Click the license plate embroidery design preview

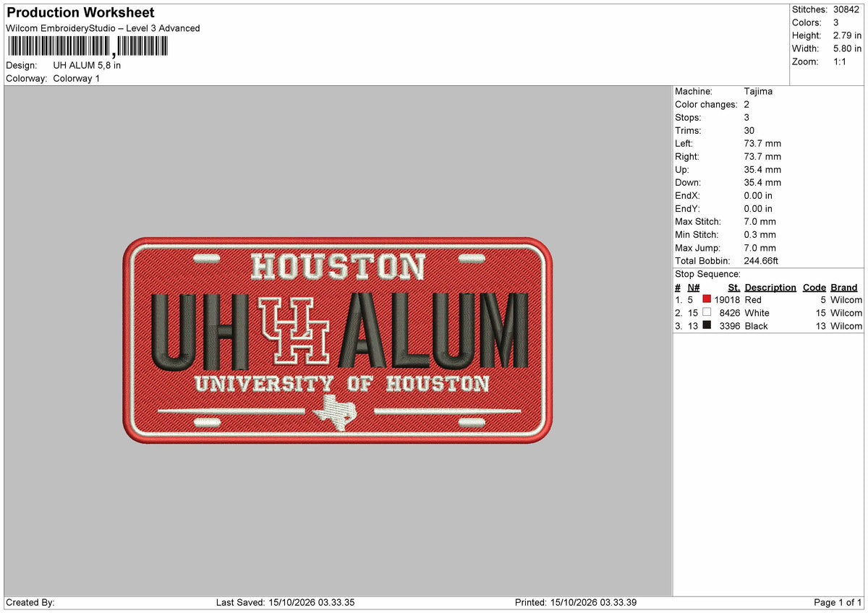tap(337, 340)
